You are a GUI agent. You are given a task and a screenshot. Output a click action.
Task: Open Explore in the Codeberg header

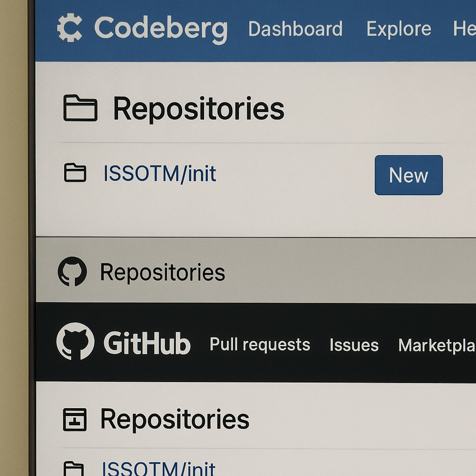(398, 29)
